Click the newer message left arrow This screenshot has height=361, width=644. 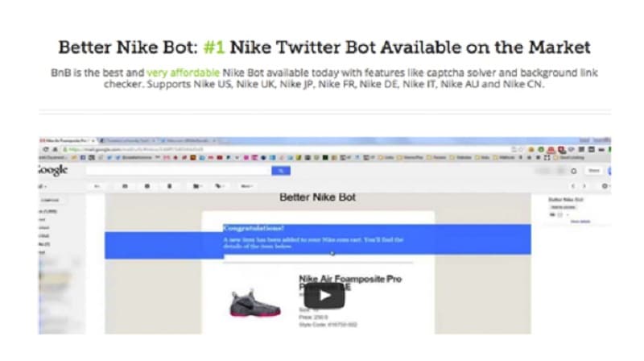point(573,186)
